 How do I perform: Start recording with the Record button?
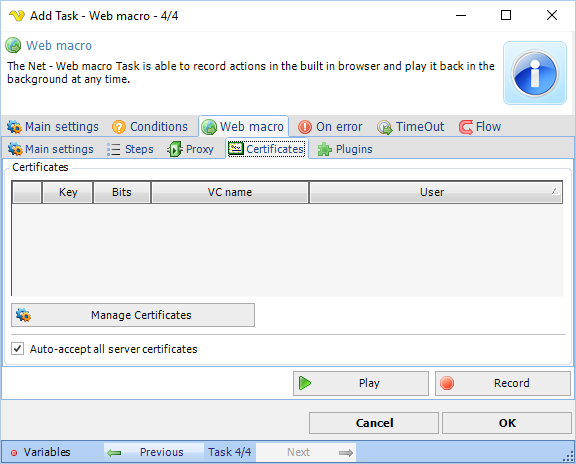(x=503, y=383)
